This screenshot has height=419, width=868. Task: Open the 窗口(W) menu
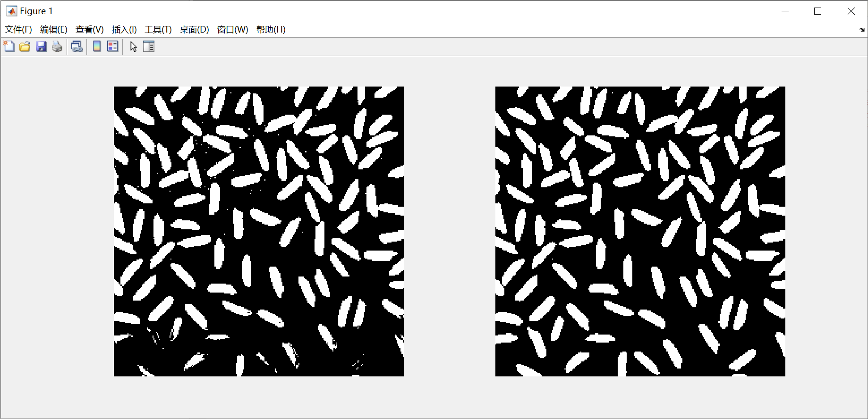[233, 30]
